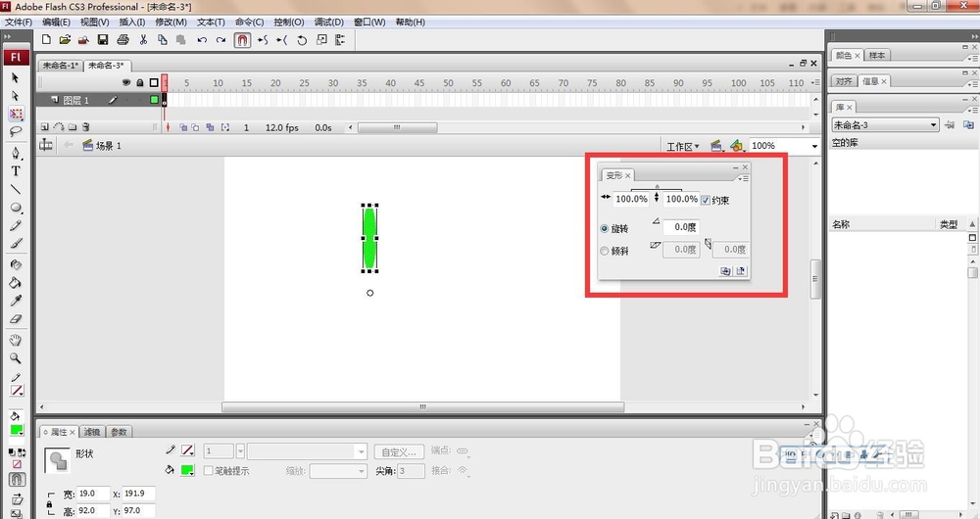Viewport: 980px width, 519px height.
Task: Select the Line tool
Action: [x=16, y=189]
